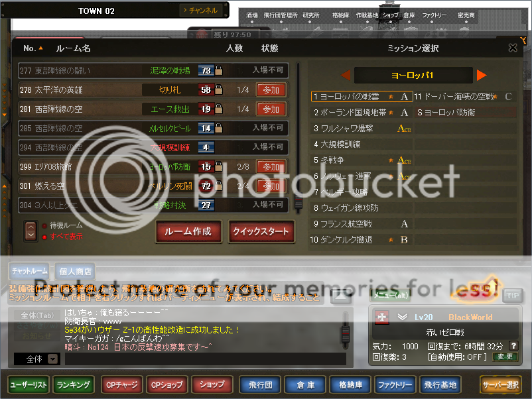Click the ルーム作成 button
Screen dimensions: 532x399
188,231
